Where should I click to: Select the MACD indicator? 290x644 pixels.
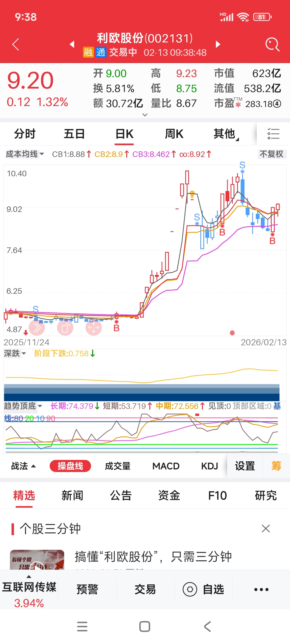(x=166, y=466)
